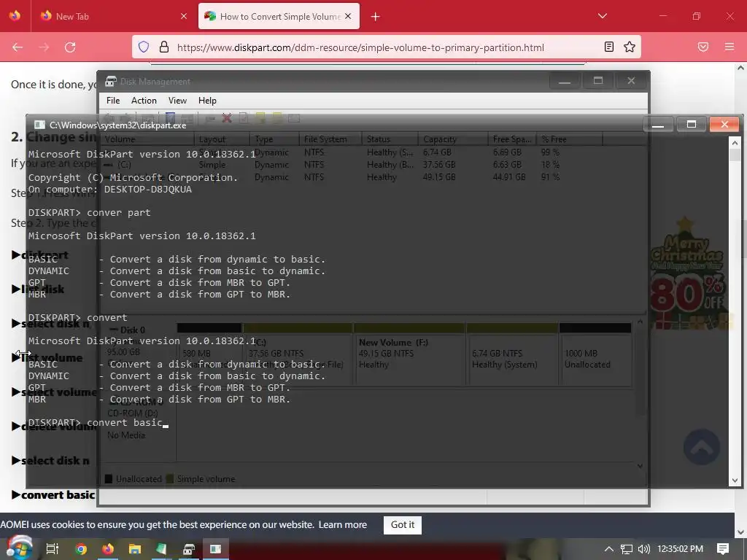This screenshot has width=747, height=560.
Task: Close the New Tab tab
Action: click(184, 16)
